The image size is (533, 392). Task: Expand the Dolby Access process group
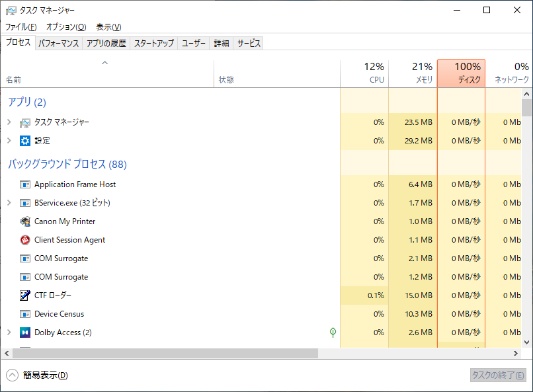click(x=9, y=333)
